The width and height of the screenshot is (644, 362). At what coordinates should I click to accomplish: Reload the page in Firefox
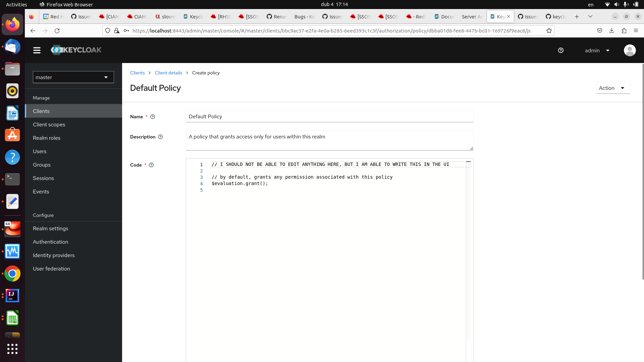point(57,31)
